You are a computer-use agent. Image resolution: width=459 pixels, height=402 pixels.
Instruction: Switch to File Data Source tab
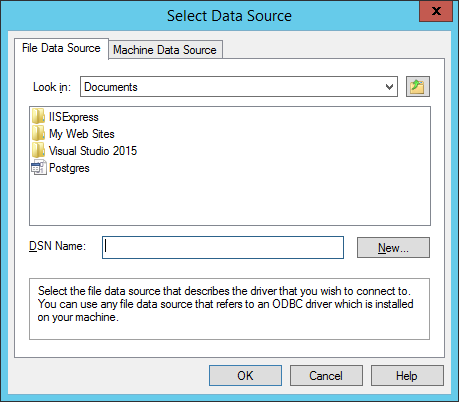click(x=61, y=48)
